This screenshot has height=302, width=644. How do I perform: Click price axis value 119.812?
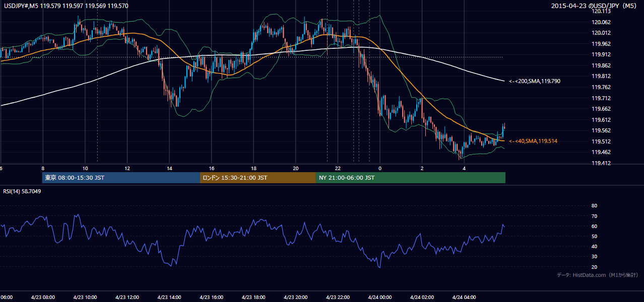(x=602, y=77)
